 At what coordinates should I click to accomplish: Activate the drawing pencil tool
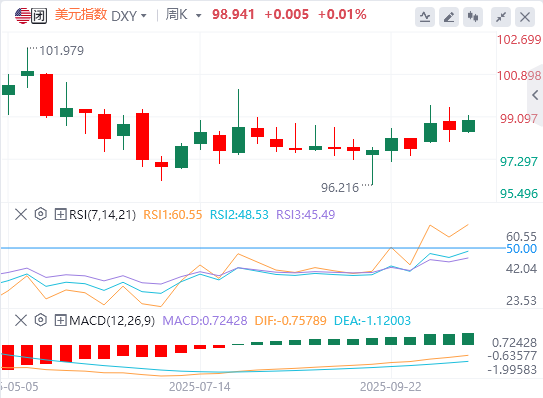449,17
